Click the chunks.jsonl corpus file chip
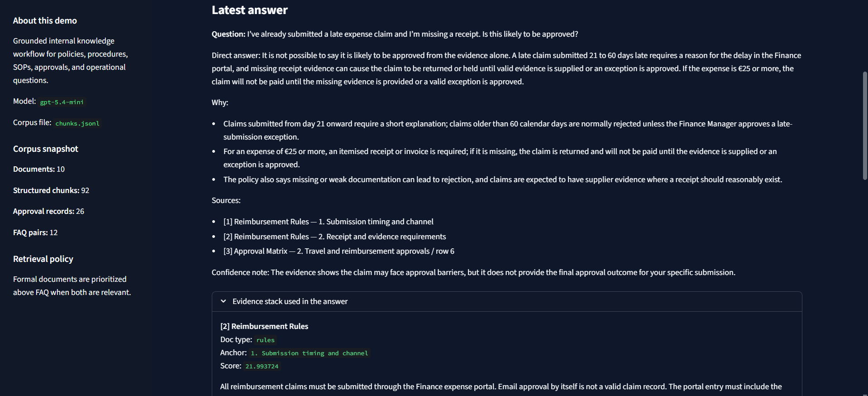This screenshot has width=868, height=396. click(77, 123)
